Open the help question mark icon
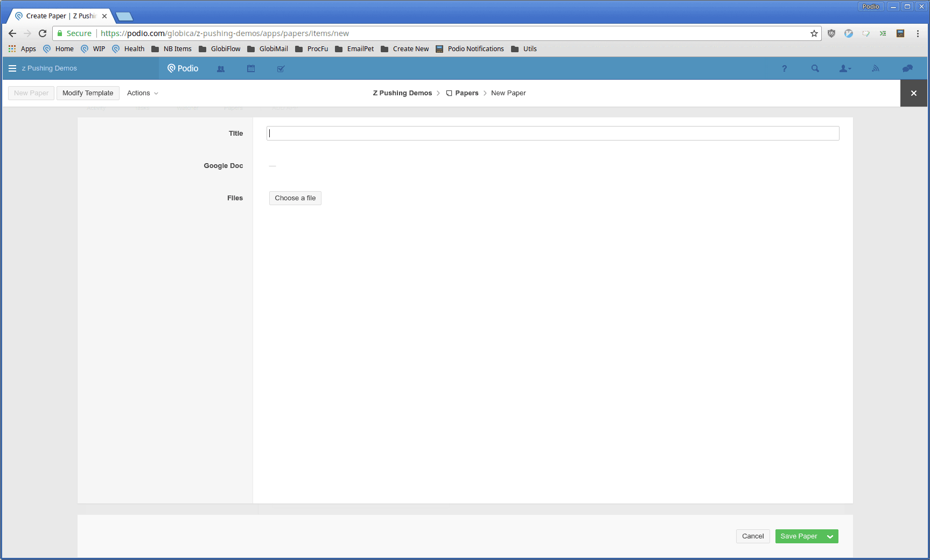 [784, 68]
